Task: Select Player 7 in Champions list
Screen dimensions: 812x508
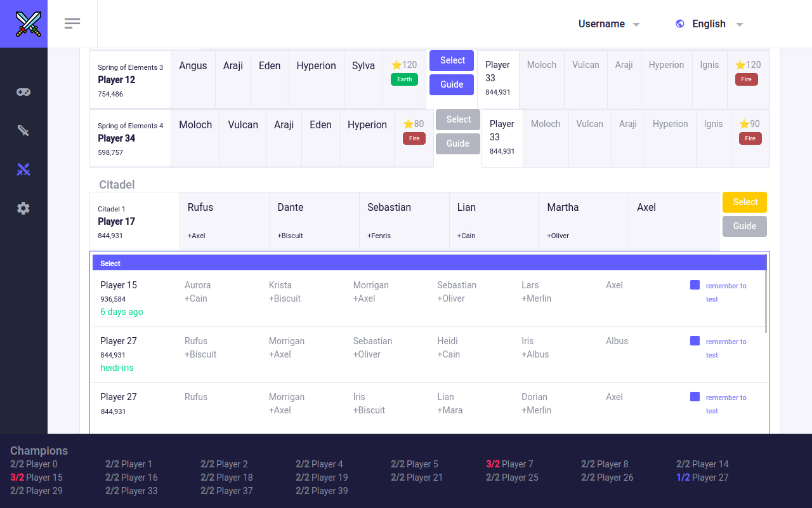Action: tap(509, 464)
